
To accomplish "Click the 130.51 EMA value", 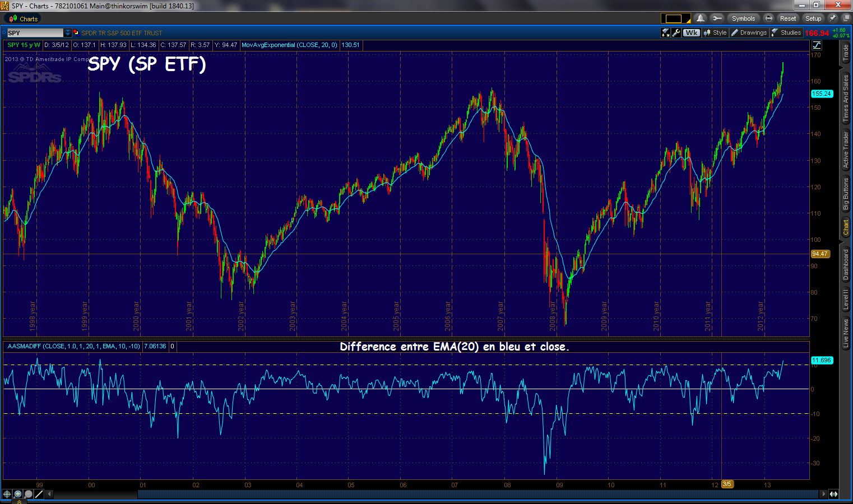I will (351, 45).
